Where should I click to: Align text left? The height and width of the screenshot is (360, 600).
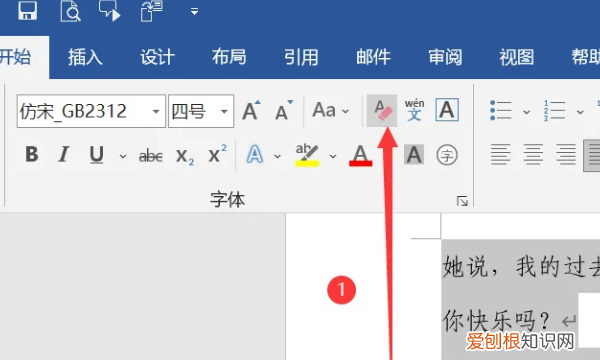coord(501,155)
